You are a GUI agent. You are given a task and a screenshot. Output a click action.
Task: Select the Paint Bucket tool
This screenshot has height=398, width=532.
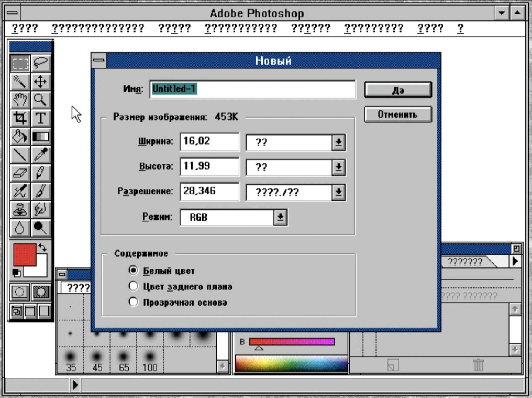pyautogui.click(x=20, y=136)
